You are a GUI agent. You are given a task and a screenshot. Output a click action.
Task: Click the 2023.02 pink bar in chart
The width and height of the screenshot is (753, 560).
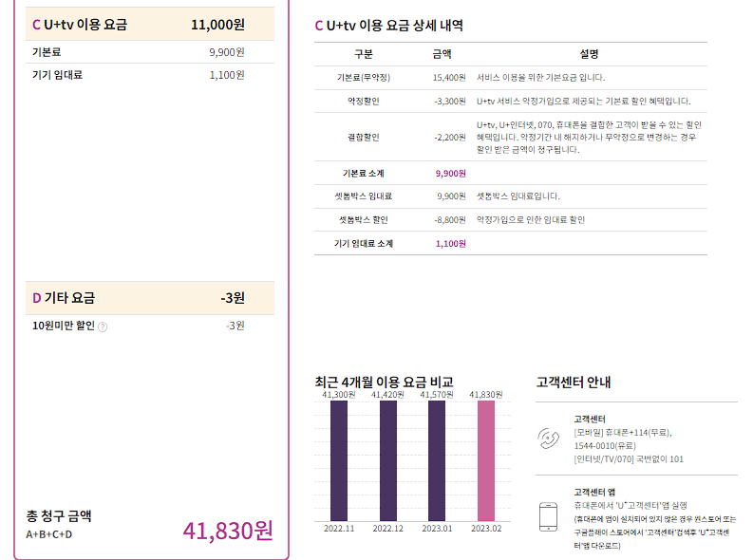[x=486, y=459]
